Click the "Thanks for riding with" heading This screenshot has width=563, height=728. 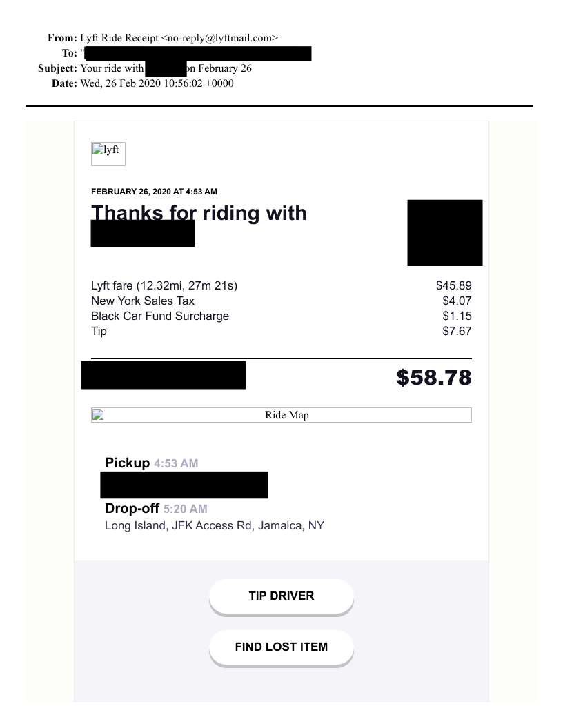[x=199, y=213]
